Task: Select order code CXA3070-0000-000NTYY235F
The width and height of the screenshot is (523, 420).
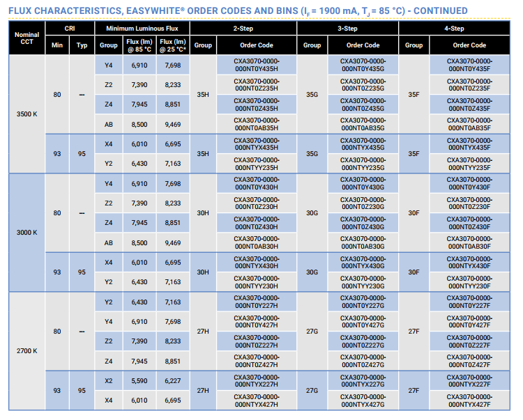Action: coord(469,164)
